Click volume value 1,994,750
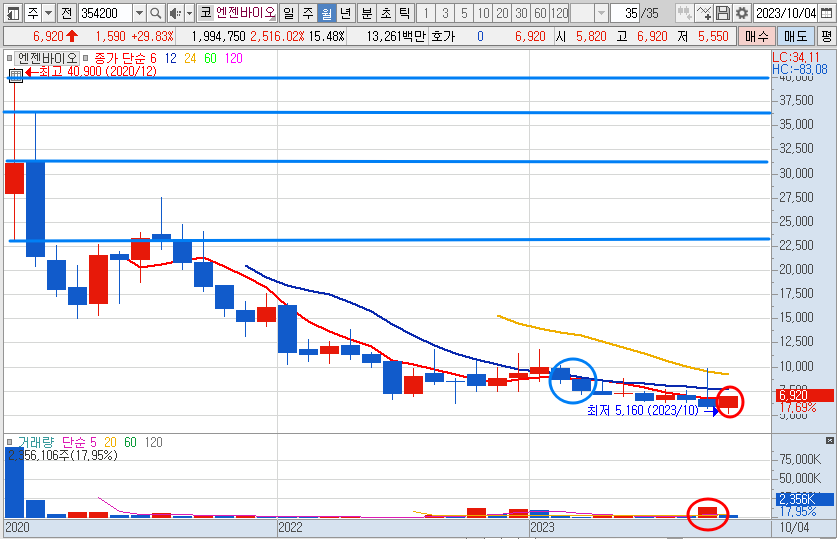Screen dimensions: 837x539 click(x=218, y=36)
